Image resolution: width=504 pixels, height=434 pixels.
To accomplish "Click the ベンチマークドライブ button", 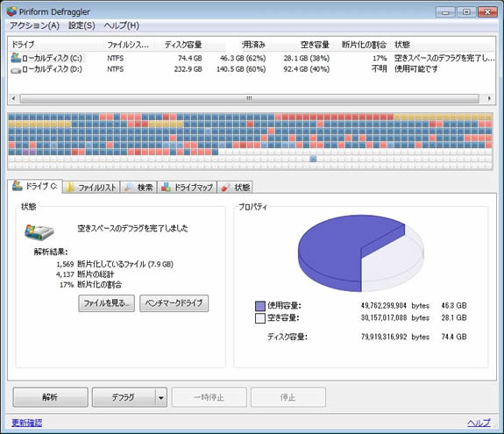I will point(174,303).
